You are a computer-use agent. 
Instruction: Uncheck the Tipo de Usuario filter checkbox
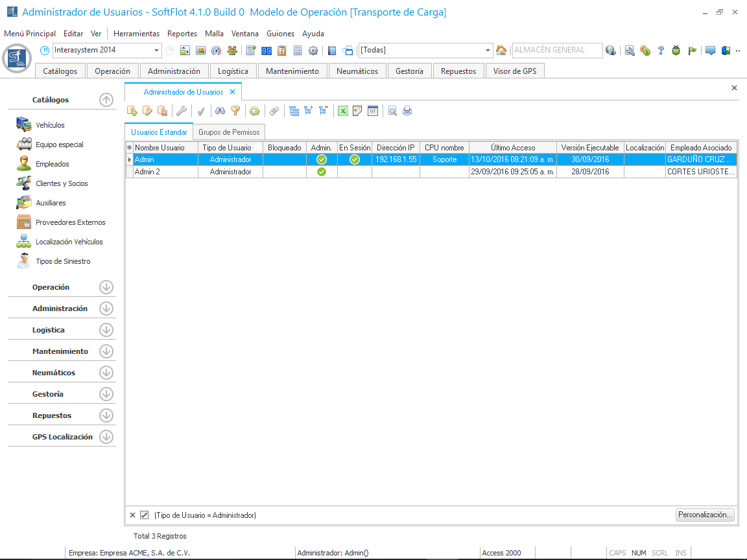tap(145, 515)
